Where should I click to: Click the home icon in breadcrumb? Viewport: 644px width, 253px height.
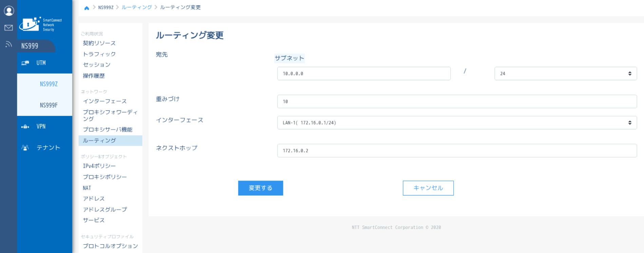pos(87,8)
